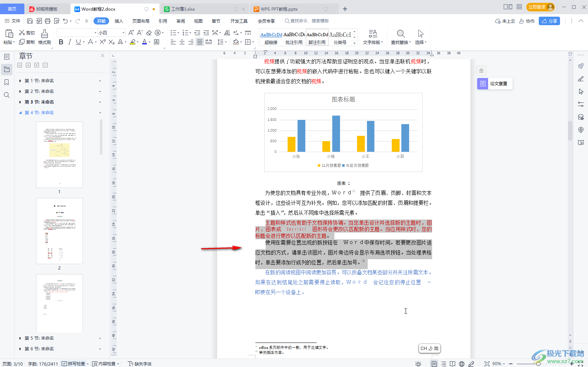Screen dimensions: 588x367
Task: Open the Text Layout (文字排版) tool
Action: point(373,37)
